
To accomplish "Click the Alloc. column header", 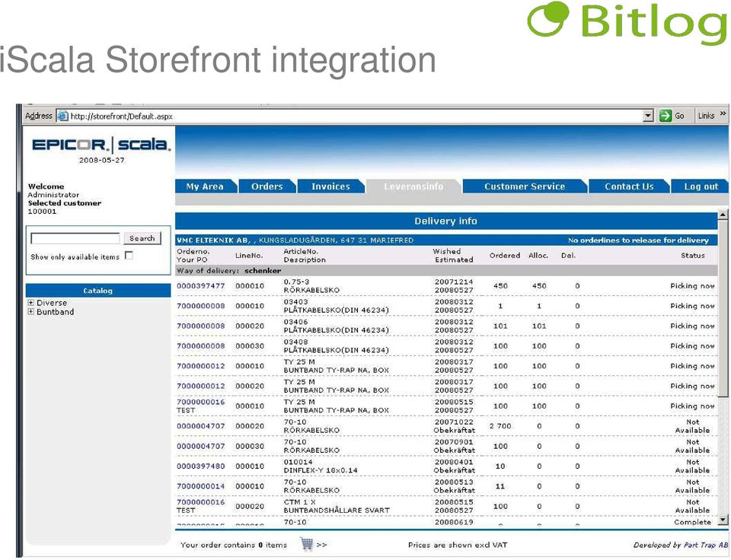I will pos(538,256).
